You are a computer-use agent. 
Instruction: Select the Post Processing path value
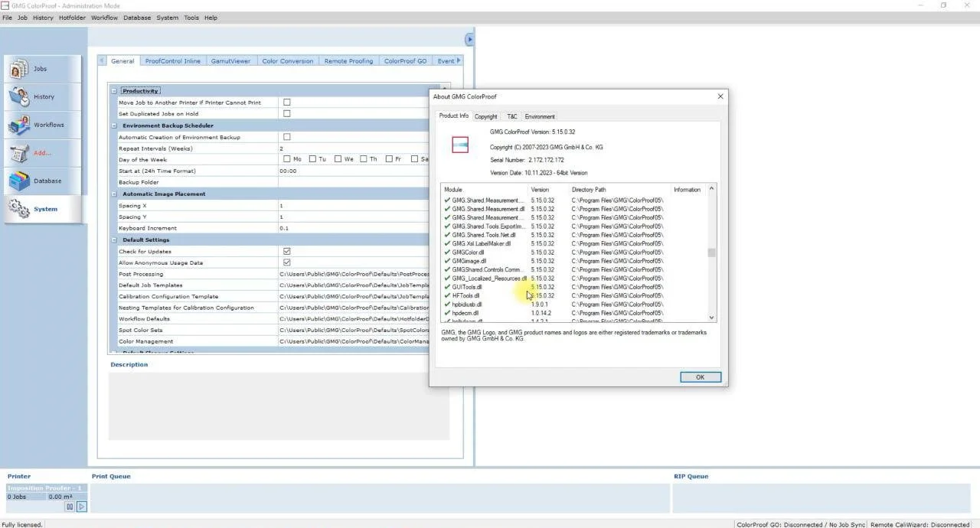click(353, 274)
